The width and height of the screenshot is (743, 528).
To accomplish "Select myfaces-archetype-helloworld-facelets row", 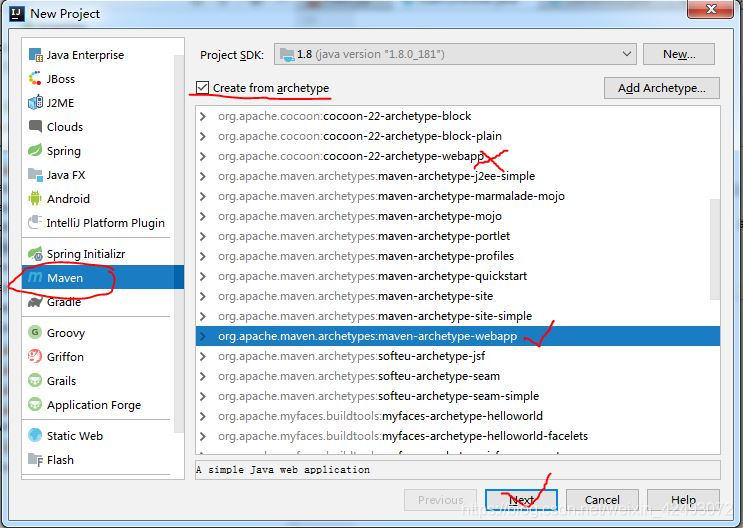I will [458, 436].
